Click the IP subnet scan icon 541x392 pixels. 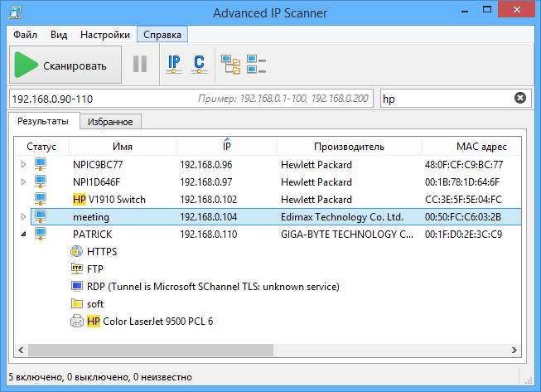[174, 64]
